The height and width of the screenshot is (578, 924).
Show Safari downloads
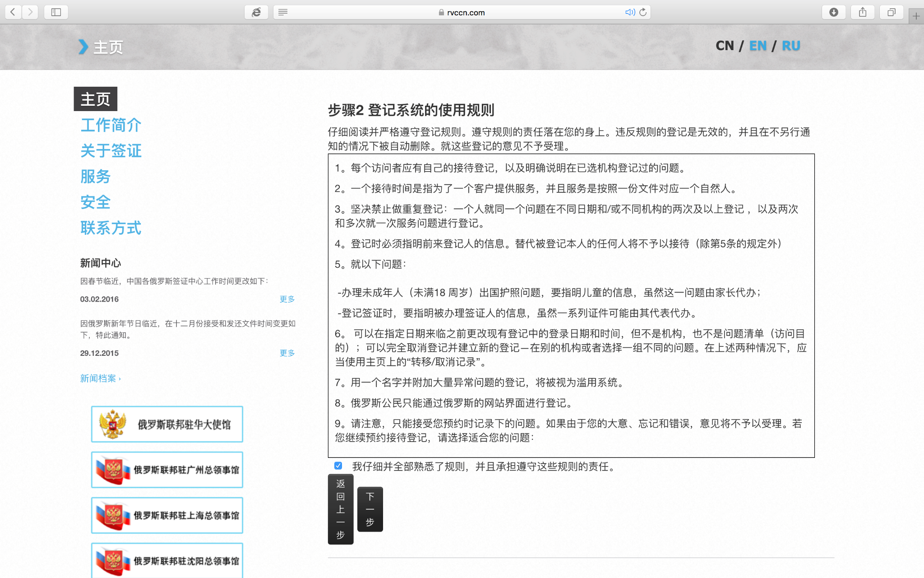(834, 12)
